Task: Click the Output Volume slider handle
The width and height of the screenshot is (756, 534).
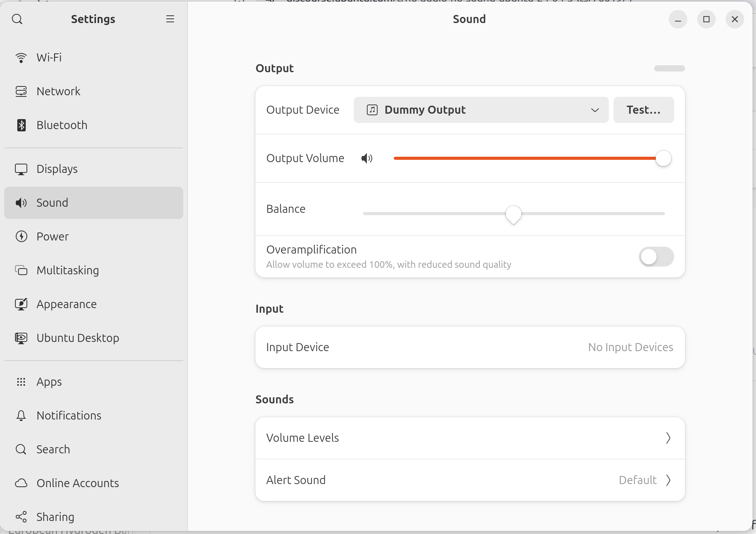Action: point(663,158)
